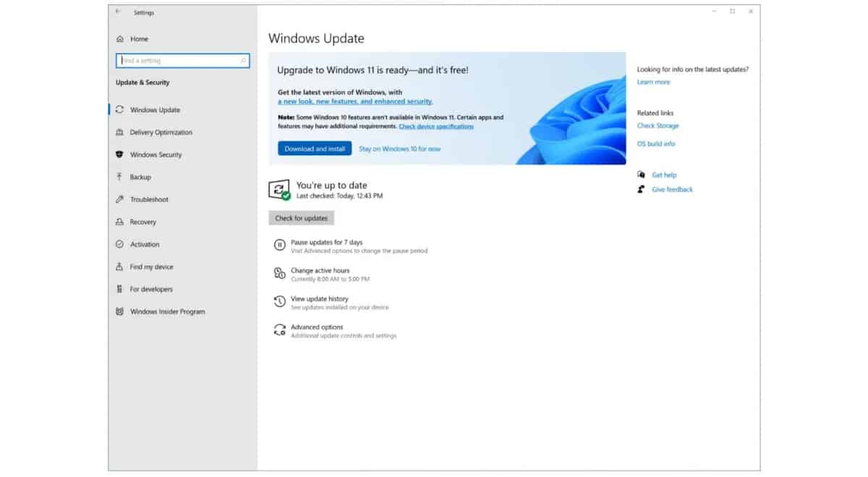868x477 pixels.
Task: Click the Check for updates button
Action: (301, 218)
